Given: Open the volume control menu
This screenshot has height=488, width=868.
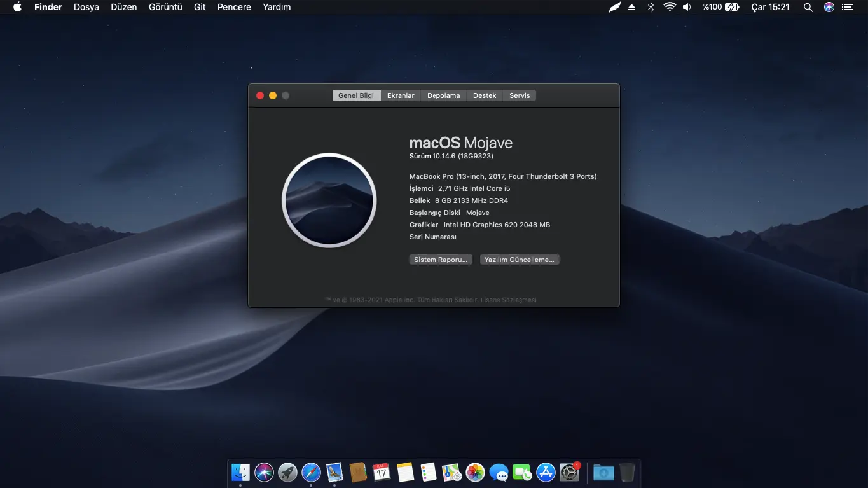Looking at the screenshot, I should click(x=687, y=7).
